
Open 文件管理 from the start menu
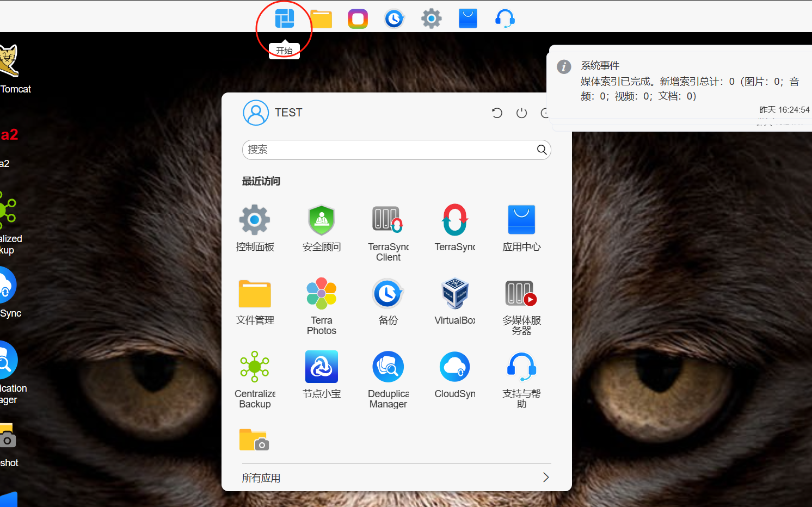pos(255,301)
